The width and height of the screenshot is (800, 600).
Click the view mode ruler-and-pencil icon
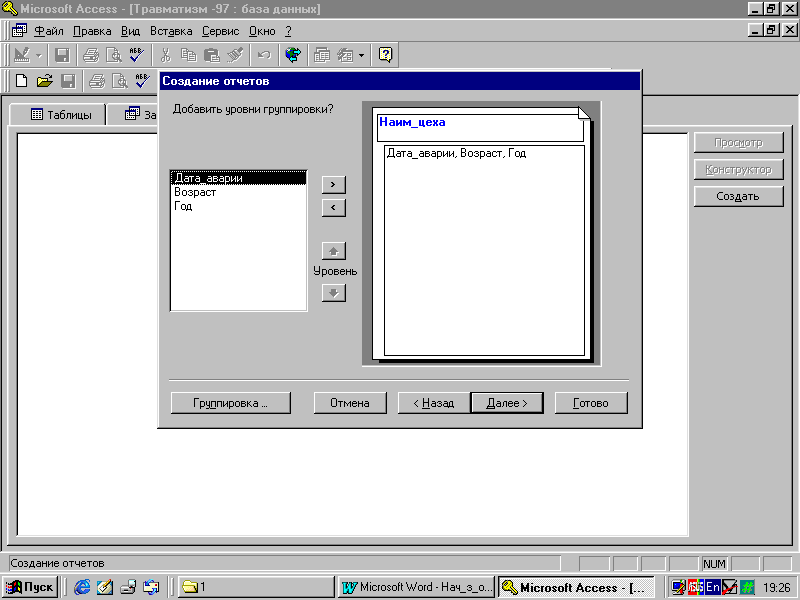pyautogui.click(x=21, y=55)
